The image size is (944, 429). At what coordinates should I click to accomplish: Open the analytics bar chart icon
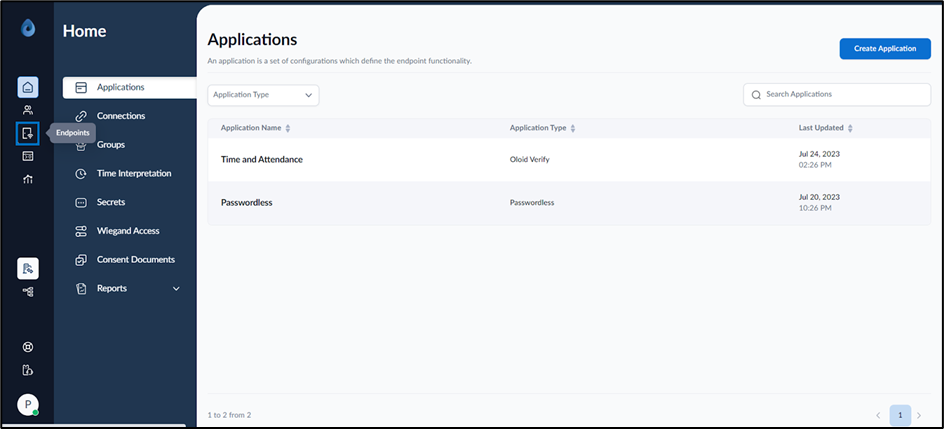(28, 179)
